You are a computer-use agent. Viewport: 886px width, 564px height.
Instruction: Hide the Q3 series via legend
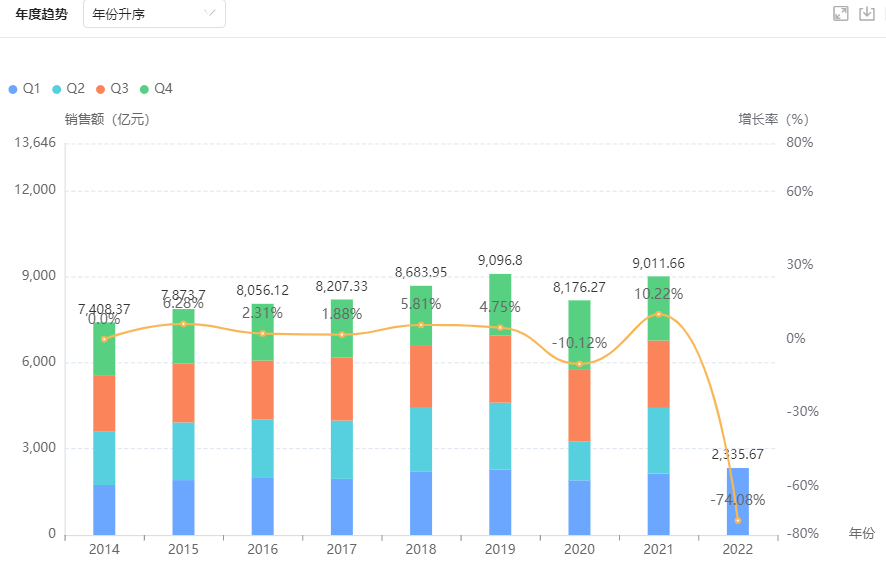coord(112,89)
